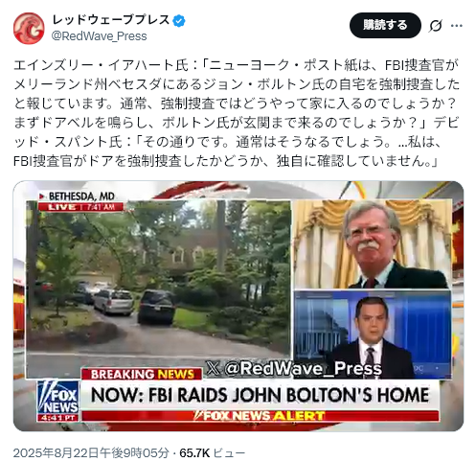Viewport: 476px width, 462px height.
Task: Click the X logo in the video watermark
Action: click(214, 368)
